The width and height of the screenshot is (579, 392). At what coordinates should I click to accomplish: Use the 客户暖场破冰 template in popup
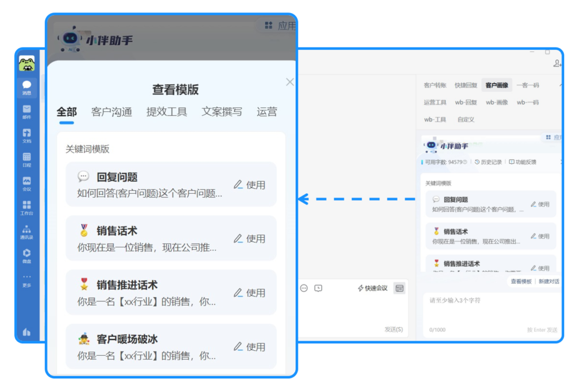click(x=249, y=347)
